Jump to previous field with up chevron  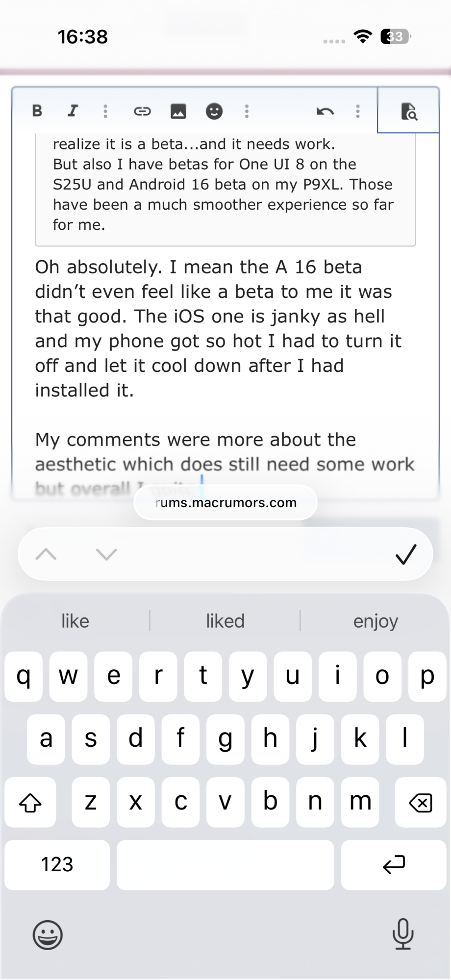click(x=46, y=554)
